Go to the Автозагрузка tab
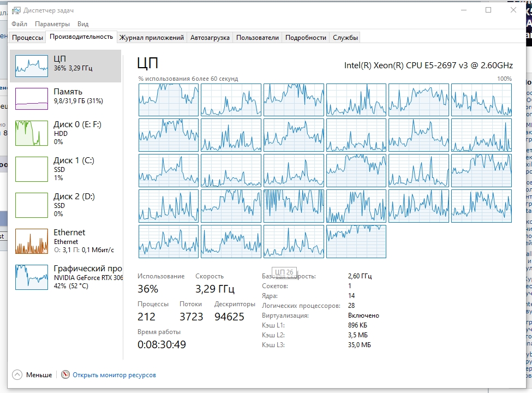This screenshot has height=393, width=532. point(210,38)
